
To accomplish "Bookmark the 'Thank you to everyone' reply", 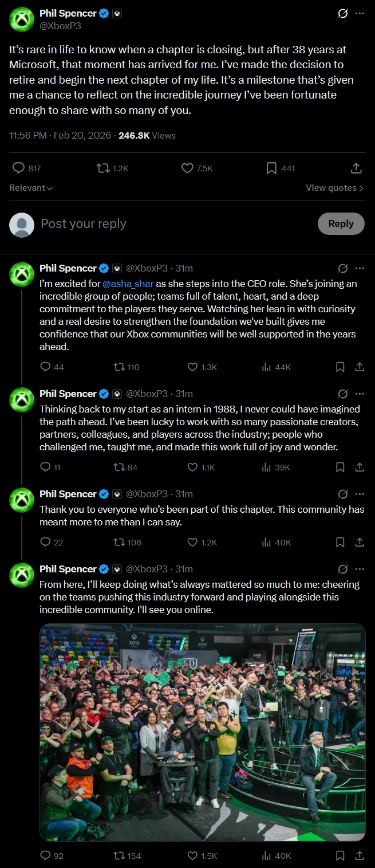I will point(340,543).
